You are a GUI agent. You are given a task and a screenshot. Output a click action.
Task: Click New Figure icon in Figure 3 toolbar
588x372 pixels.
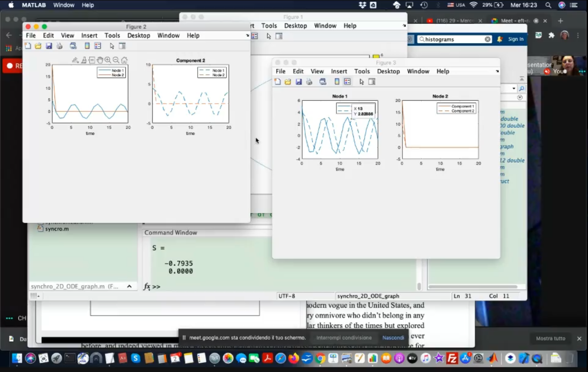(278, 82)
